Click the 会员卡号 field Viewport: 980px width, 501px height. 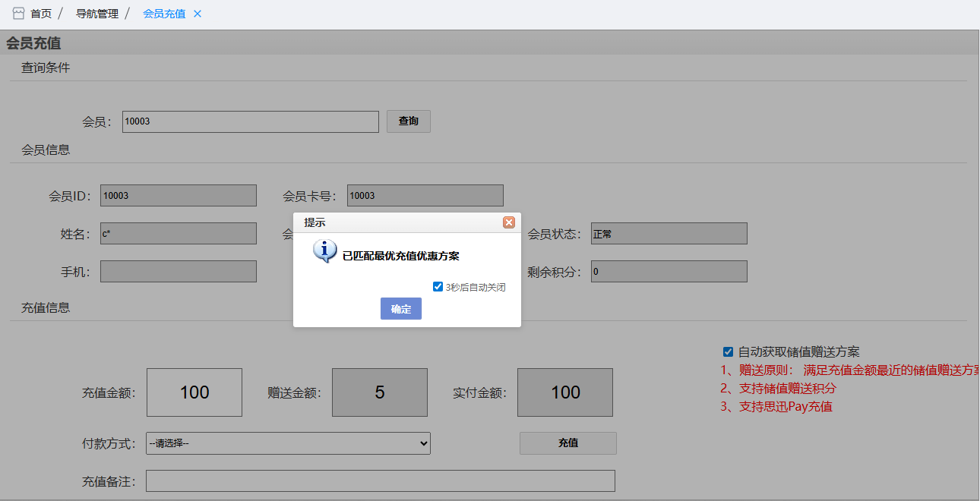(425, 195)
